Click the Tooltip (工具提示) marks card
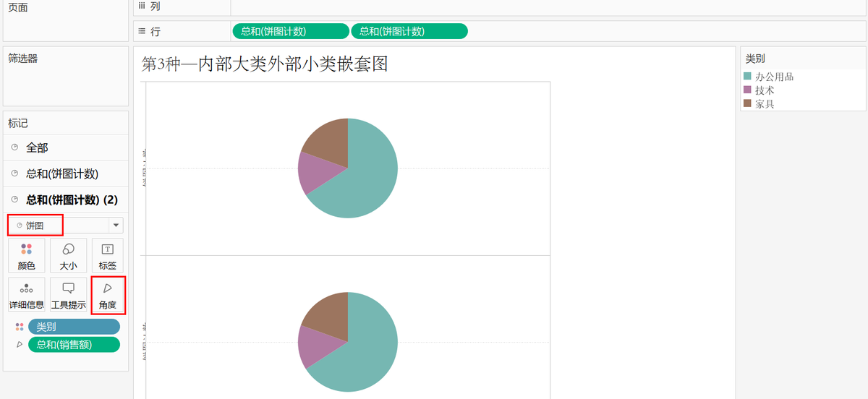 coord(68,295)
